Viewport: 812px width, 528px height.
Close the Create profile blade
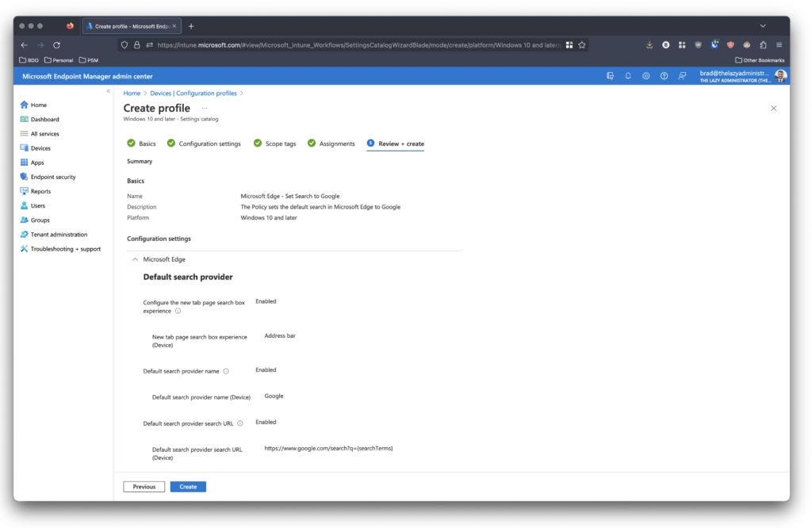tap(774, 108)
